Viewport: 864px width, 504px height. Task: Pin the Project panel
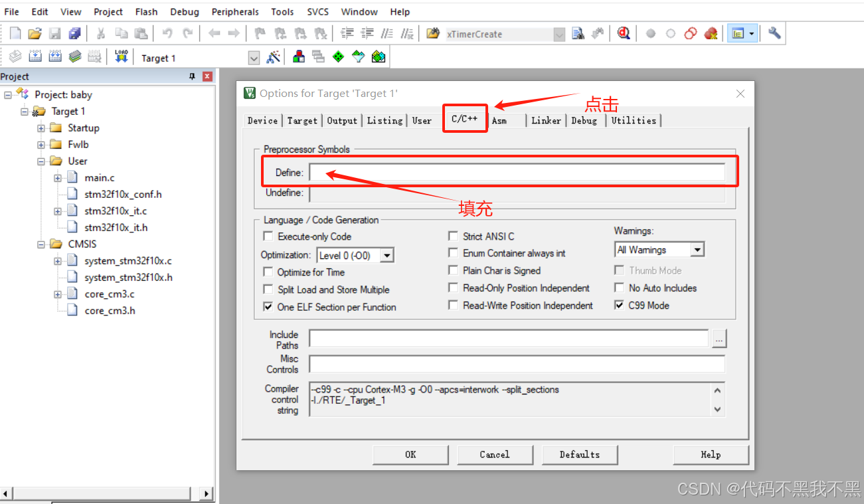tap(193, 76)
